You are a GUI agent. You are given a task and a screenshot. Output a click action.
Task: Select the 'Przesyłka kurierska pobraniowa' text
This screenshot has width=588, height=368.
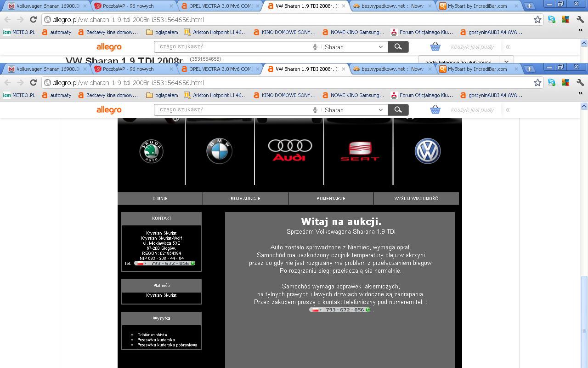pyautogui.click(x=167, y=345)
